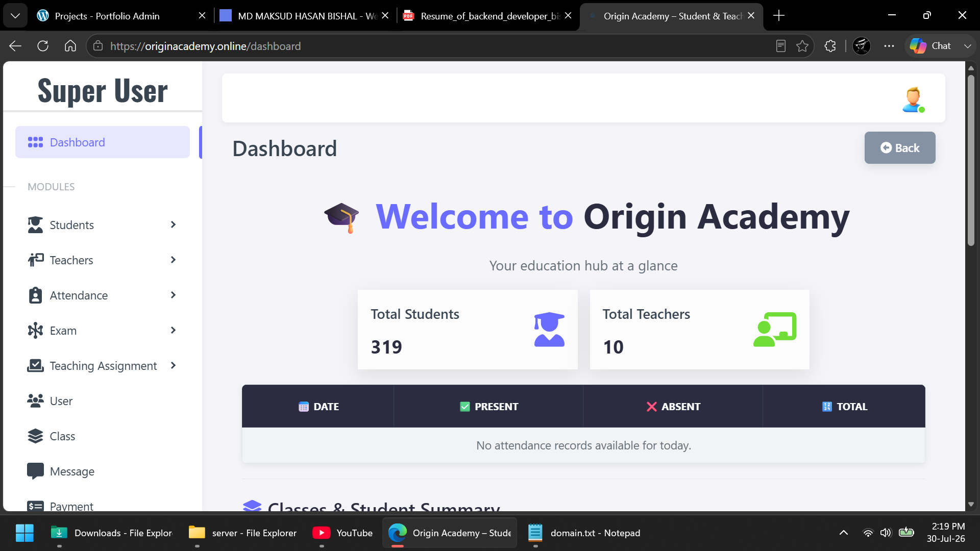
Task: Open the user profile avatar
Action: (913, 99)
